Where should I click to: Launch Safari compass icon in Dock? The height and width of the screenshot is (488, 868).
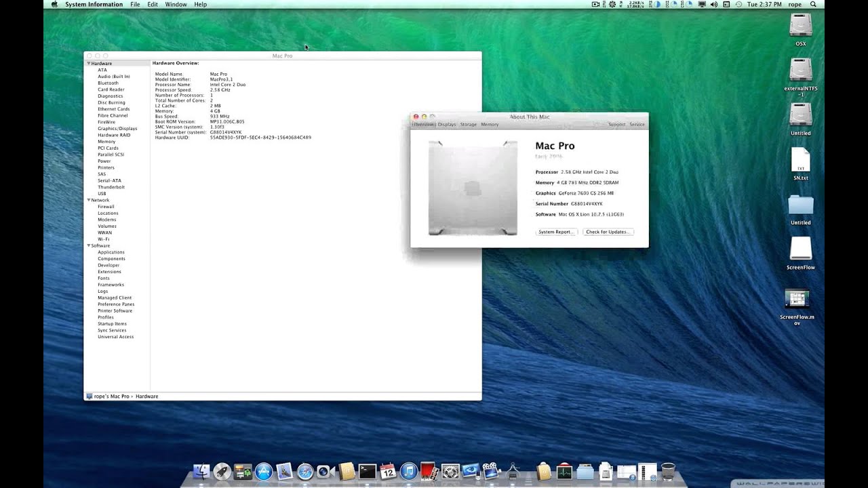305,471
